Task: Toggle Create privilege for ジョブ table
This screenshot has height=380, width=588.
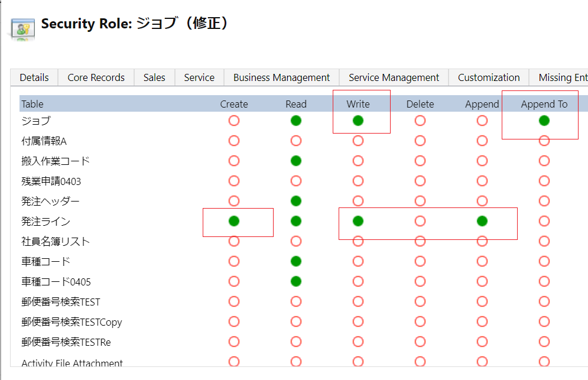Action: coord(234,121)
